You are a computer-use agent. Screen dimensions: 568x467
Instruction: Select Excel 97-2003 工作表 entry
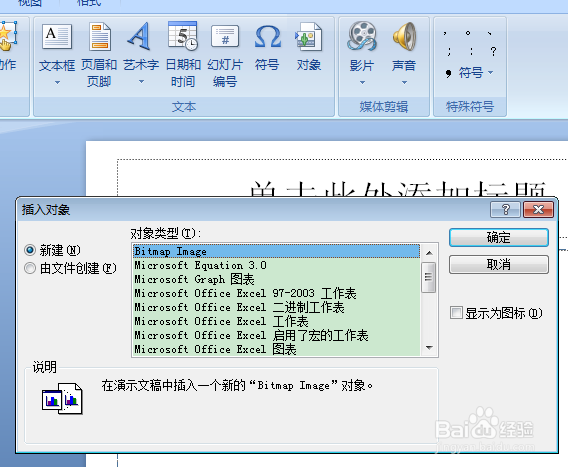click(276, 293)
